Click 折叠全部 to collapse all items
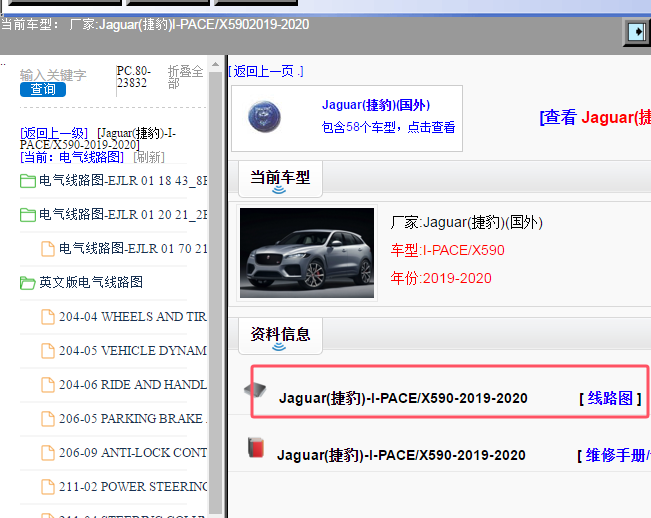The height and width of the screenshot is (518, 651). [185, 77]
